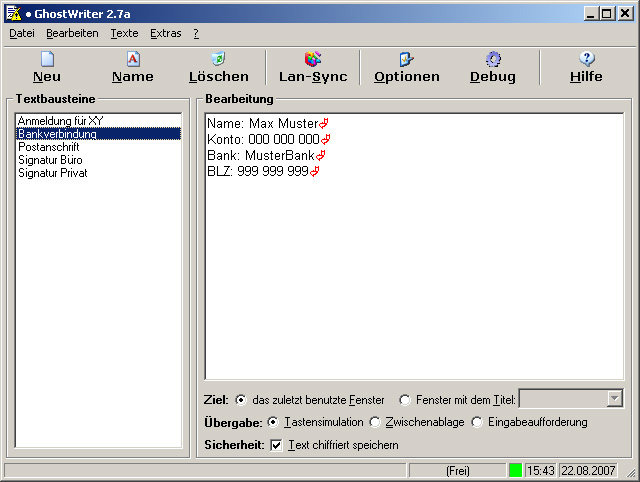Select the Postanschrift list entry

(x=98, y=147)
